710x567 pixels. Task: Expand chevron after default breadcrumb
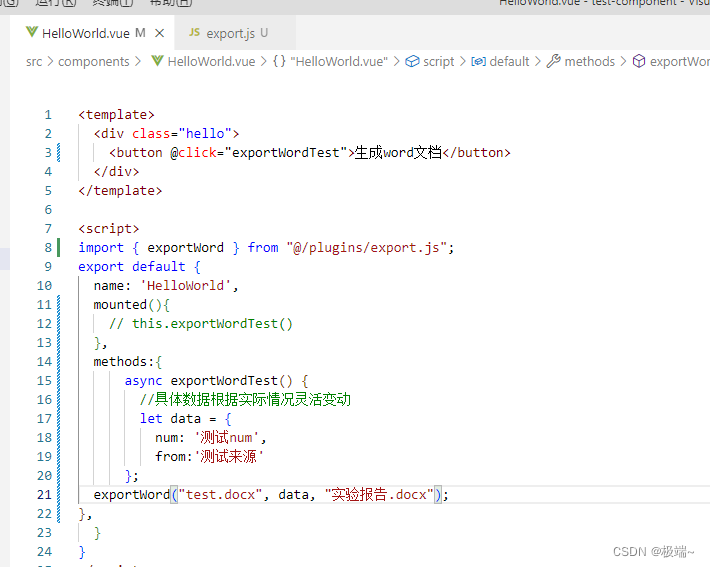537,62
